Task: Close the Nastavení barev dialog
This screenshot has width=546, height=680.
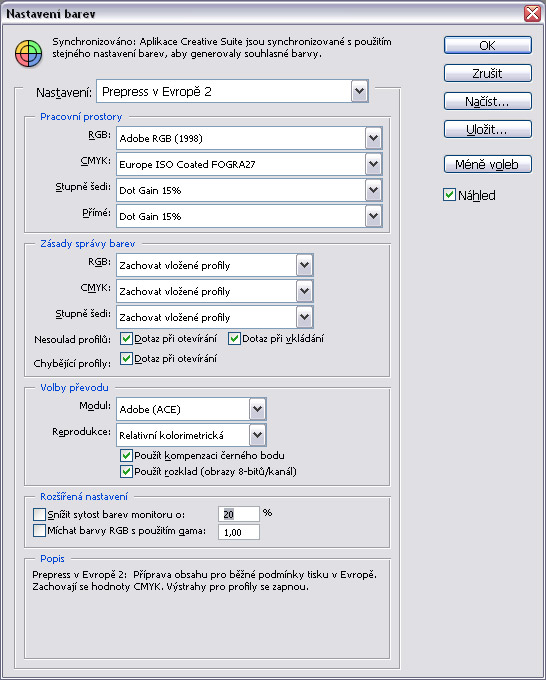Action: click(532, 13)
